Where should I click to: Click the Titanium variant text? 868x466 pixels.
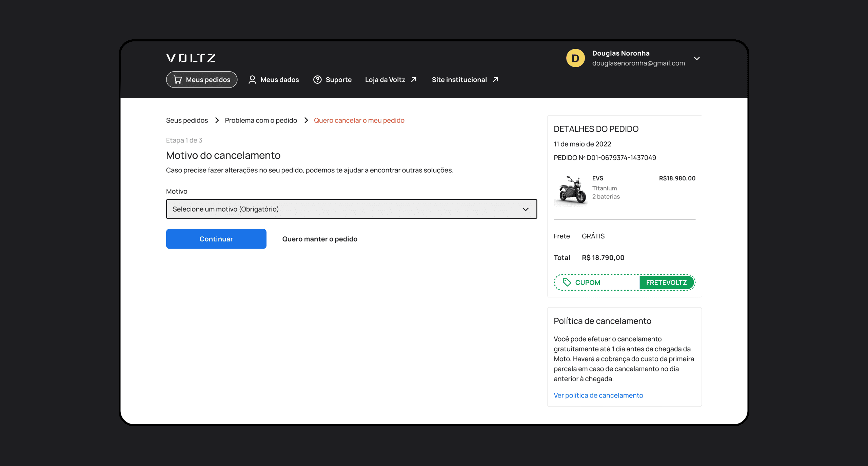point(605,188)
